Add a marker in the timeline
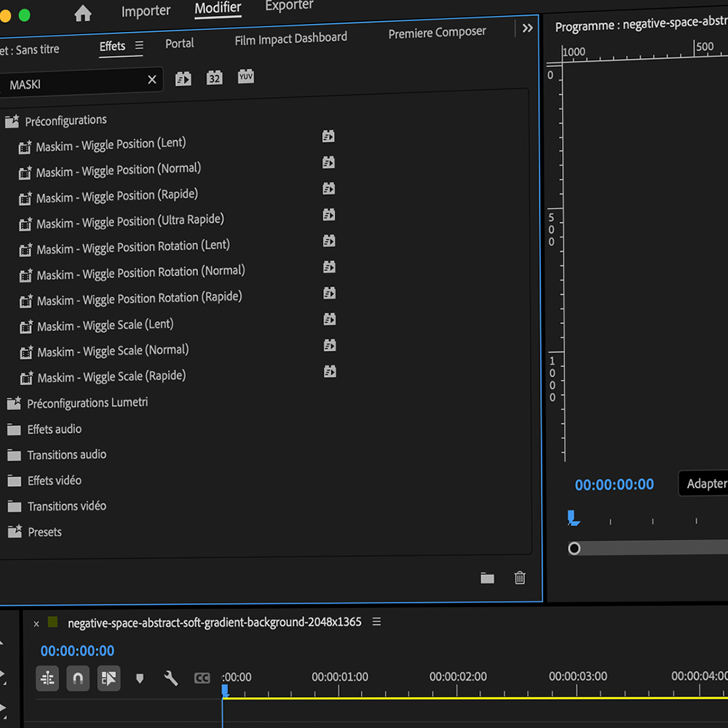This screenshot has height=728, width=728. (140, 678)
